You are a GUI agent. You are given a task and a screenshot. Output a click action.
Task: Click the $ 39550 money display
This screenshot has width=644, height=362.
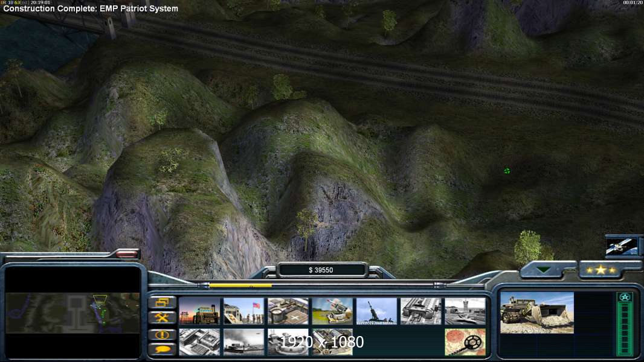pyautogui.click(x=321, y=270)
